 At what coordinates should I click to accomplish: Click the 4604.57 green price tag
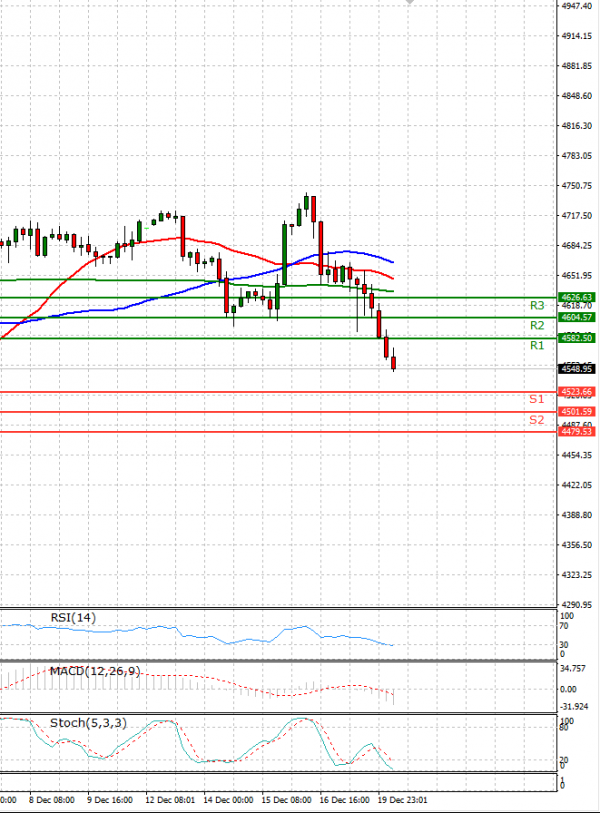(x=576, y=317)
